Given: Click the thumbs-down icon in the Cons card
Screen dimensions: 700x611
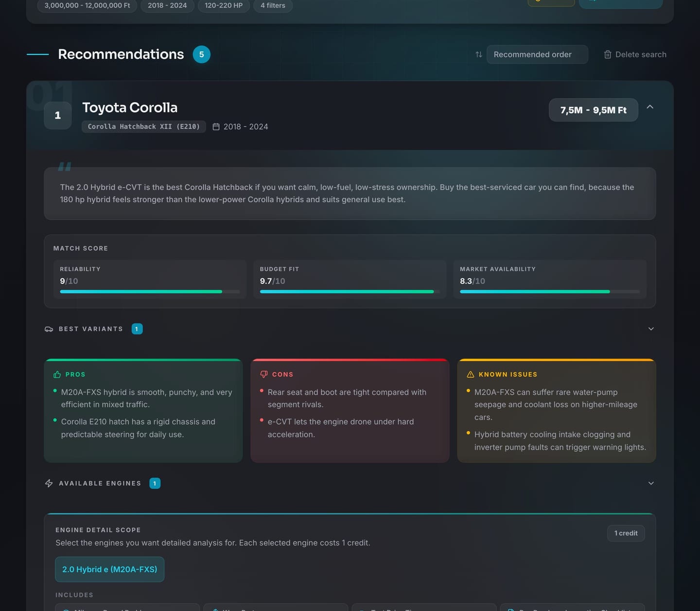Looking at the screenshot, I should tap(264, 374).
